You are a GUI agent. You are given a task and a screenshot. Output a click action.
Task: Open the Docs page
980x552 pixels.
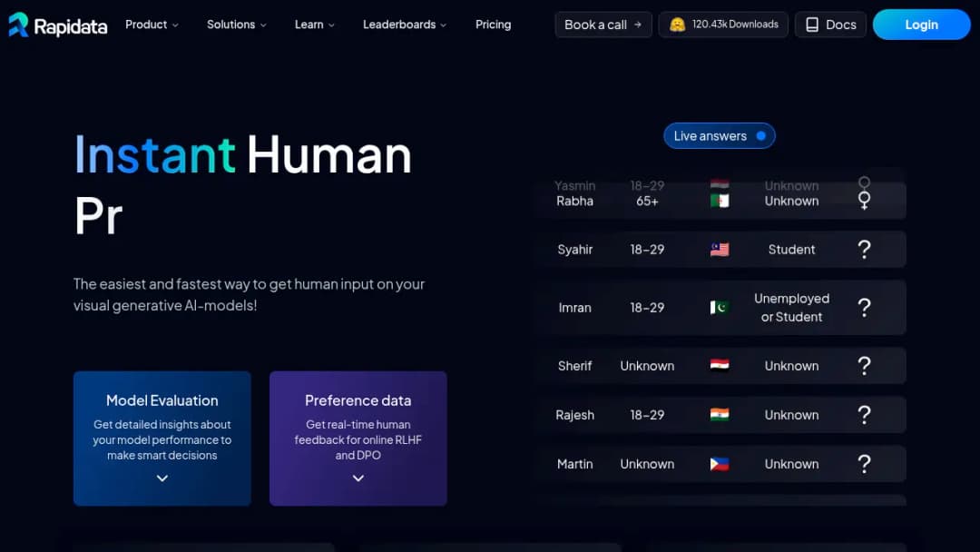(x=830, y=25)
